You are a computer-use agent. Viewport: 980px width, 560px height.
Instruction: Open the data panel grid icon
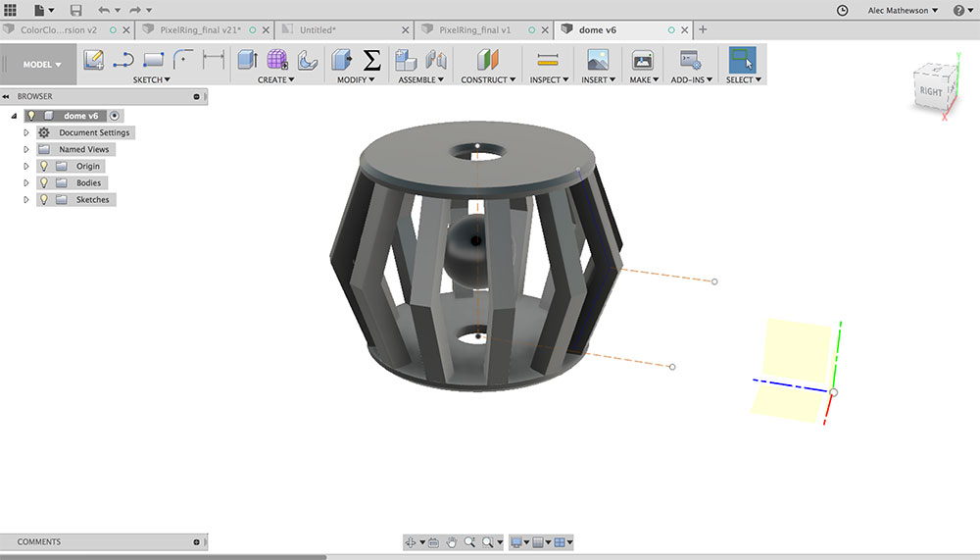[x=10, y=10]
